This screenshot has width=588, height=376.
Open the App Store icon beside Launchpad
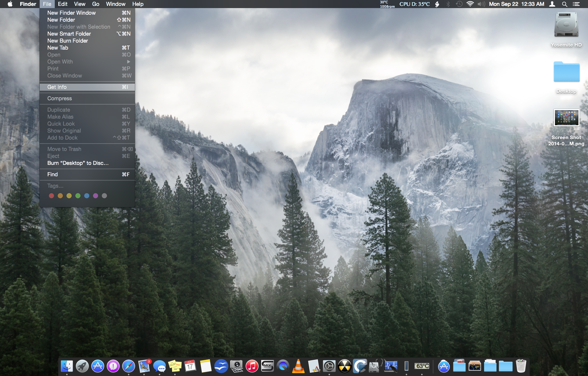(x=97, y=366)
